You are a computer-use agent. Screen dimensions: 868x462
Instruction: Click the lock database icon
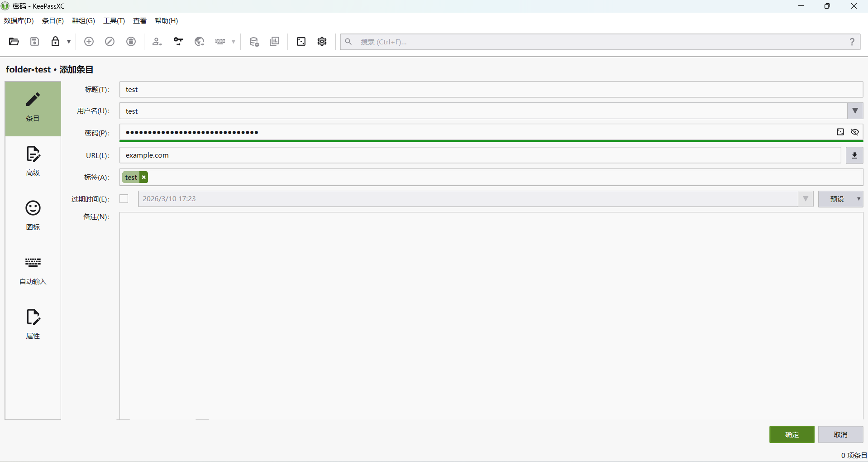click(55, 42)
